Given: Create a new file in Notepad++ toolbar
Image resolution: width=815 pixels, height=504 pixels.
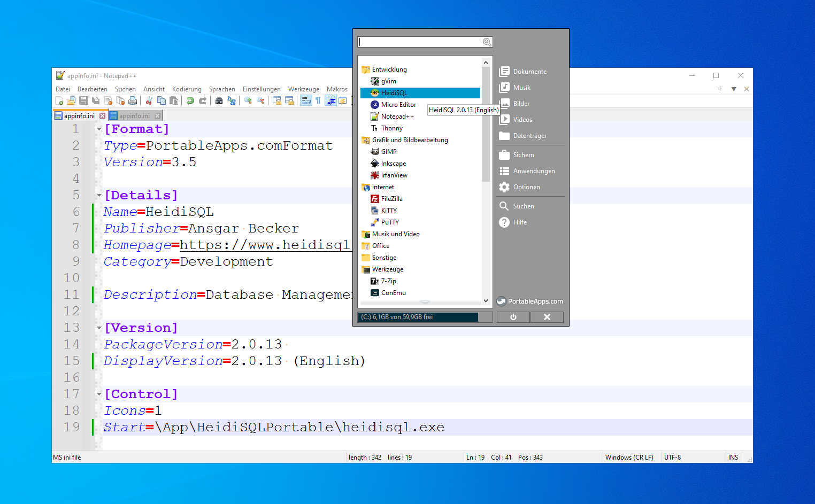Looking at the screenshot, I should pyautogui.click(x=59, y=100).
